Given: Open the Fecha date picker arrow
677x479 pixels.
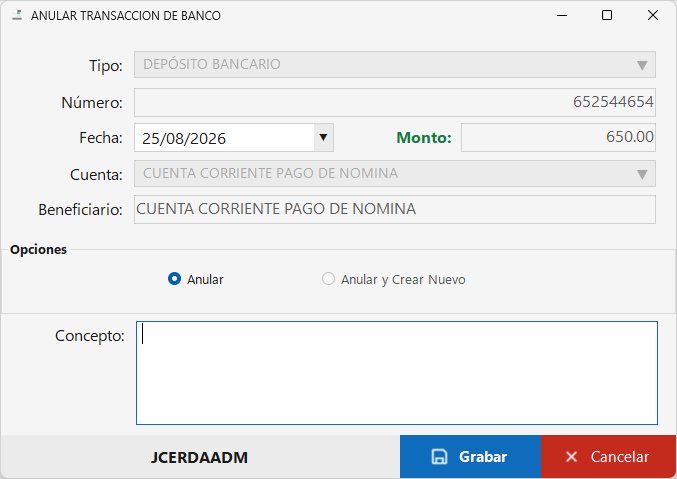Looking at the screenshot, I should tap(323, 137).
